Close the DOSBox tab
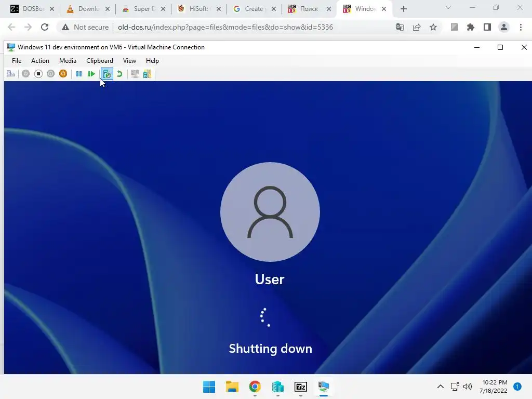This screenshot has height=399, width=532. pyautogui.click(x=52, y=9)
